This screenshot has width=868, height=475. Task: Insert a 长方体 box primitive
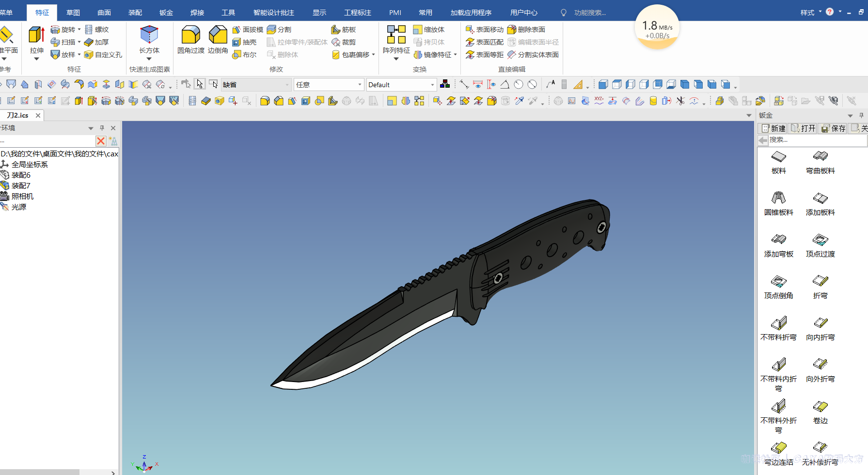(x=149, y=39)
